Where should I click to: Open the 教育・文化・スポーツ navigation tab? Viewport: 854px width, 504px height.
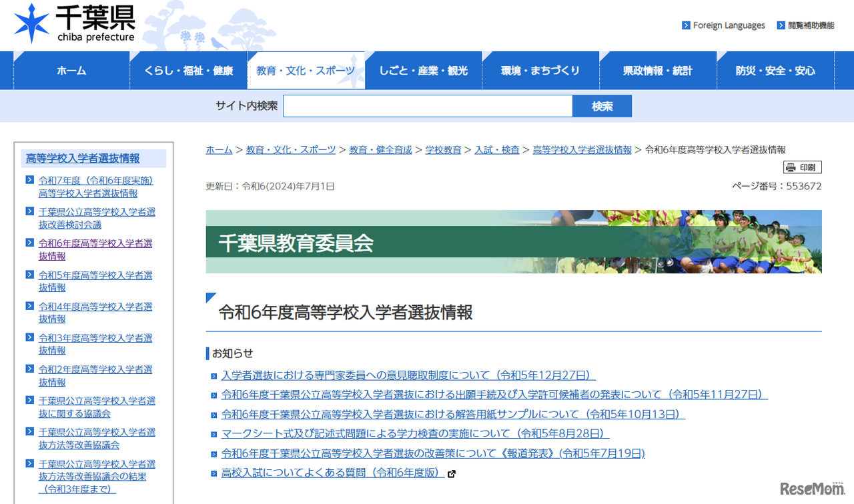point(306,70)
